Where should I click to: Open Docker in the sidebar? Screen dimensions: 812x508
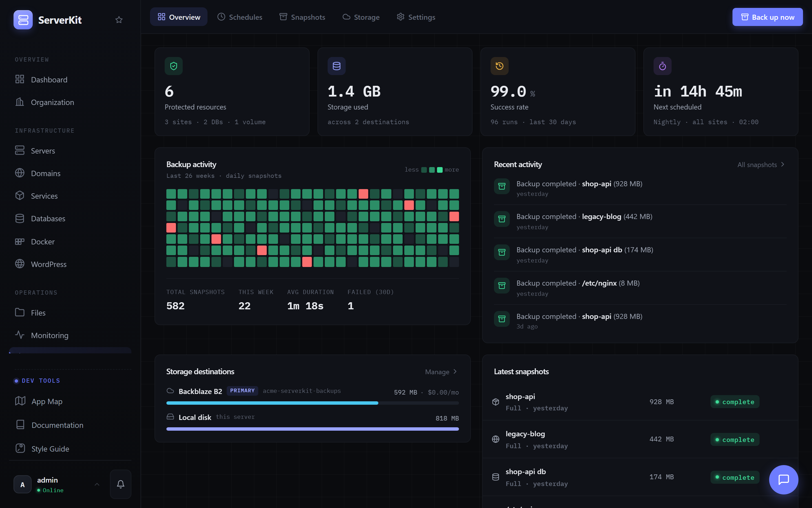click(70, 242)
